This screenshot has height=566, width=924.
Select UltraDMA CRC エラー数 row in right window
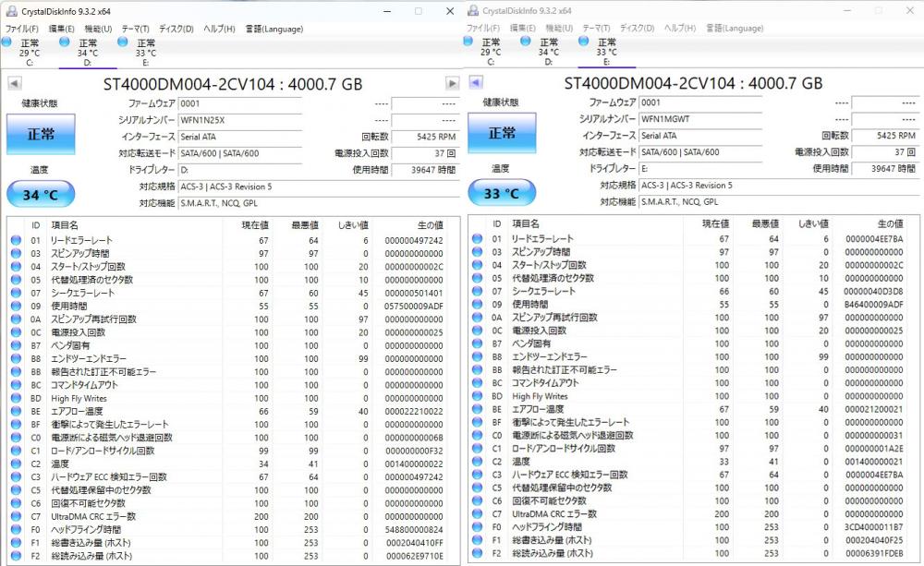(x=694, y=513)
